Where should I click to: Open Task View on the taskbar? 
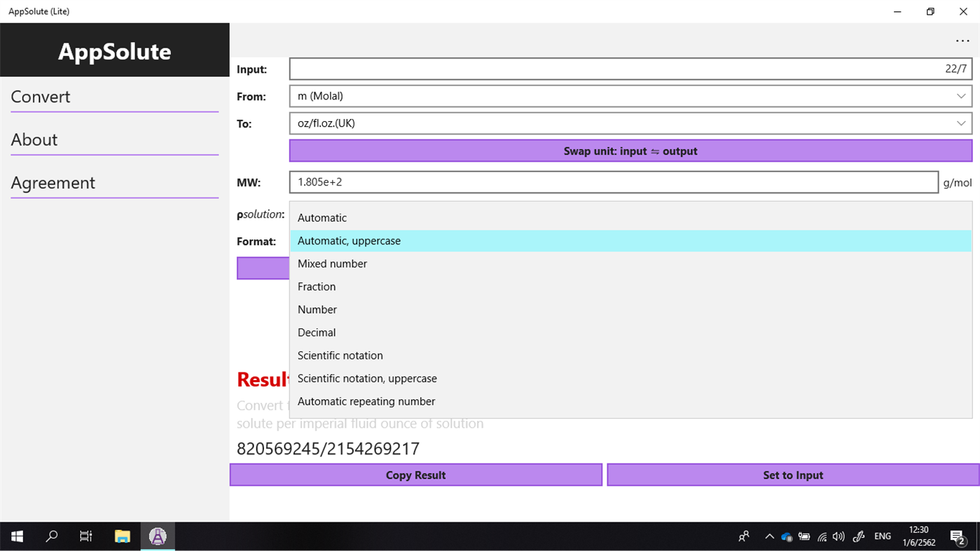pos(85,536)
